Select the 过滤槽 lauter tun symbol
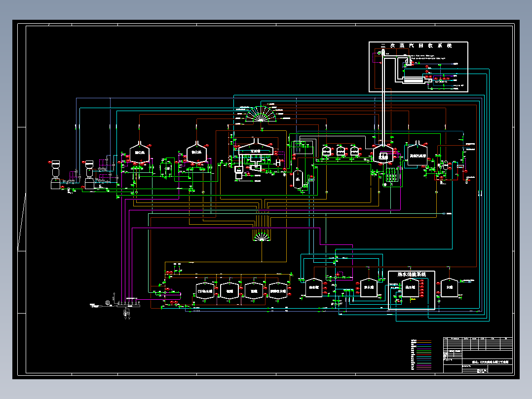 (x=256, y=148)
